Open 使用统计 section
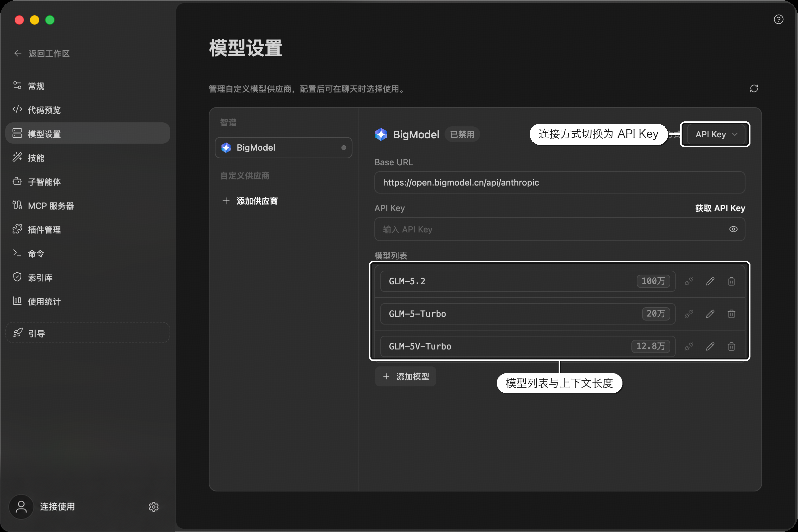Screen dimensions: 798x532 [x=87, y=301]
